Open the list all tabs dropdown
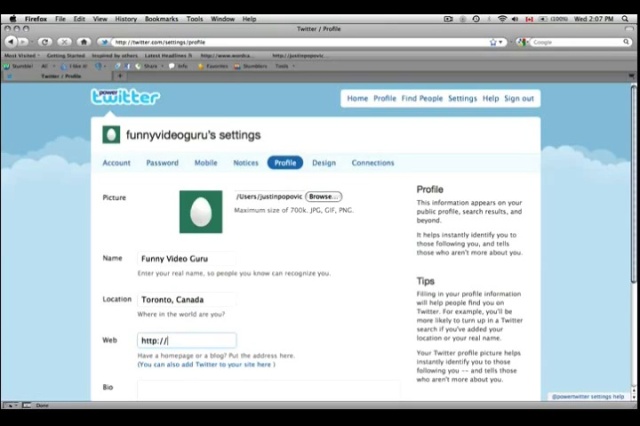Image resolution: width=640 pixels, height=426 pixels. pos(631,76)
